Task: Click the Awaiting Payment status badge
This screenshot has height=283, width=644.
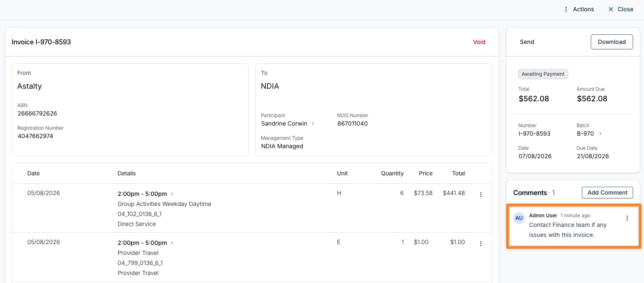Action: 543,74
